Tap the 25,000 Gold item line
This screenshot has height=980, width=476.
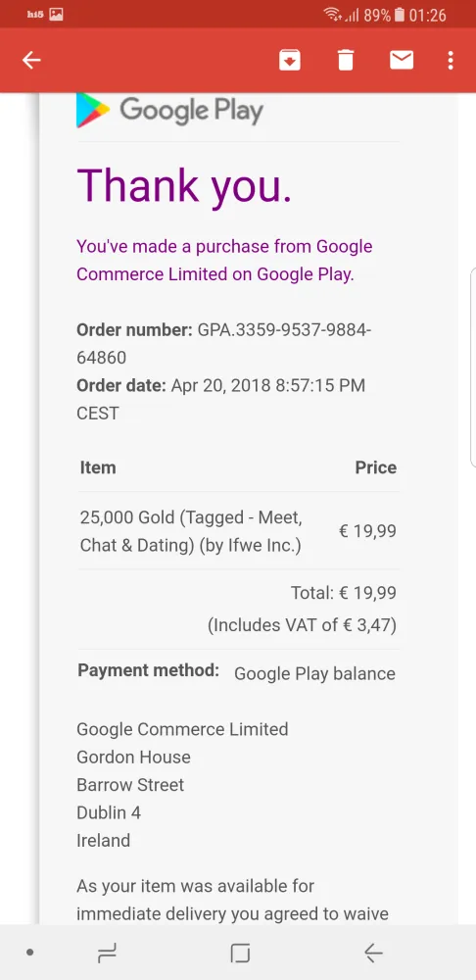(x=191, y=531)
